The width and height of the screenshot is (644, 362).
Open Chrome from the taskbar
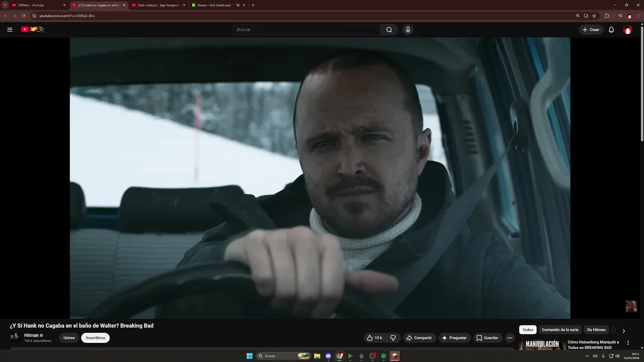point(340,356)
